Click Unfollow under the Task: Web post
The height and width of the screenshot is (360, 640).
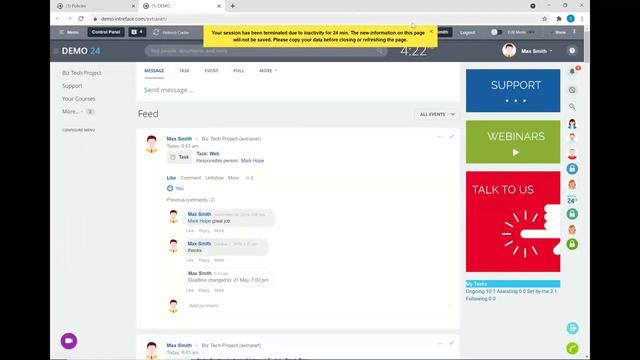tap(214, 178)
